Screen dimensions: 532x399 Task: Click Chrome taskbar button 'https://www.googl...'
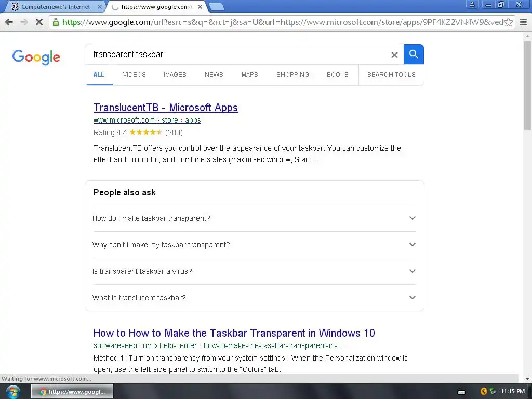[x=72, y=392]
